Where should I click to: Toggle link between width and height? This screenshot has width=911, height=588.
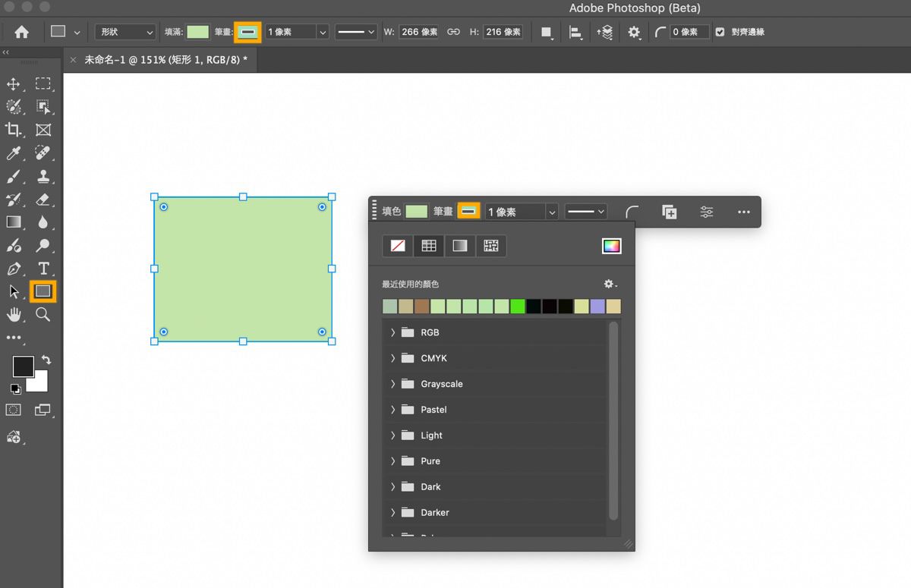tap(453, 32)
